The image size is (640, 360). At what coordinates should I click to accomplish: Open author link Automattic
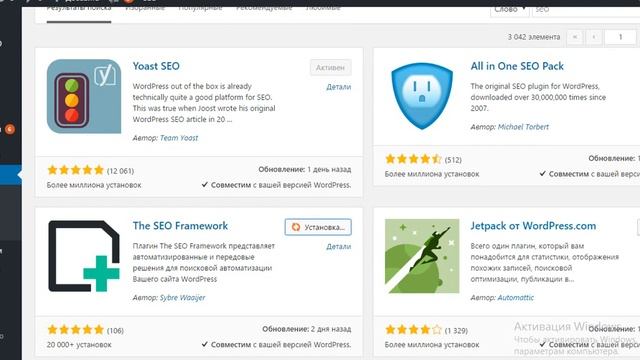(516, 298)
